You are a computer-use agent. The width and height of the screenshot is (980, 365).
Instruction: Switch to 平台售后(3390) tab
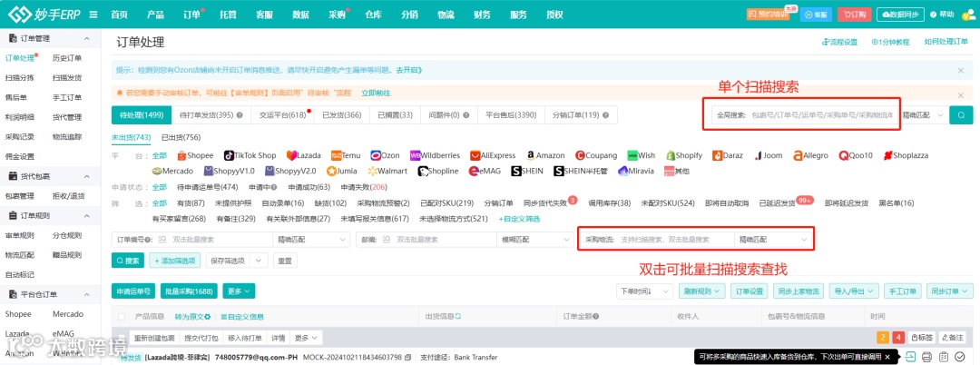pyautogui.click(x=511, y=115)
